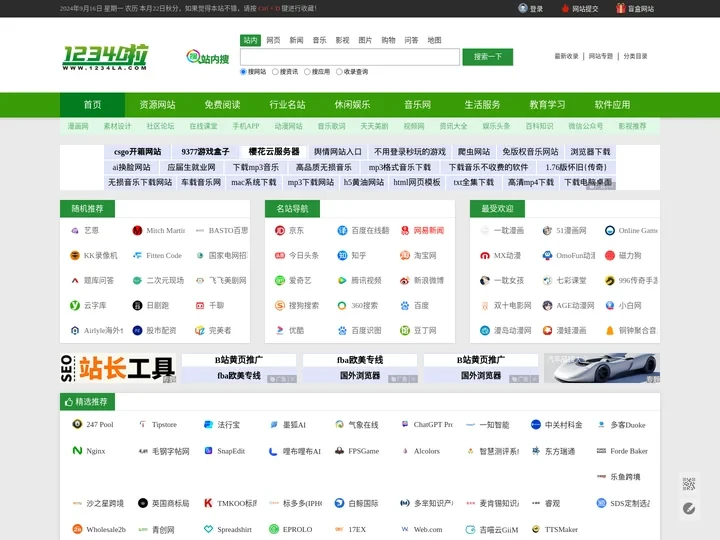The image size is (720, 540).
Task: Click the 腾讯视频 play icon
Action: click(342, 280)
